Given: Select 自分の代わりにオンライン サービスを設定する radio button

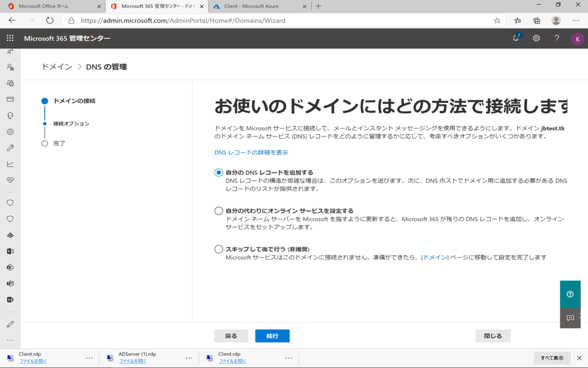Looking at the screenshot, I should click(x=219, y=211).
